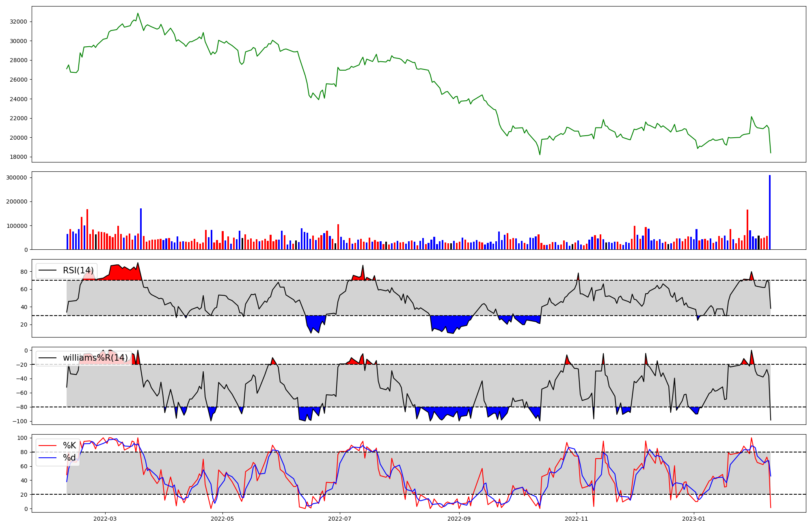Click the 18000 price axis tick label

(x=18, y=157)
